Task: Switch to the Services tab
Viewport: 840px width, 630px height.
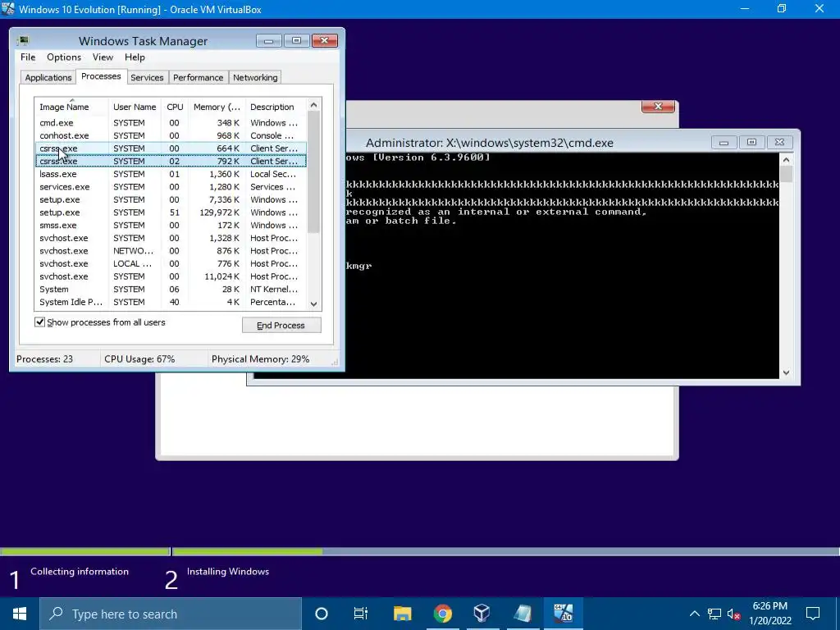Action: 147,77
